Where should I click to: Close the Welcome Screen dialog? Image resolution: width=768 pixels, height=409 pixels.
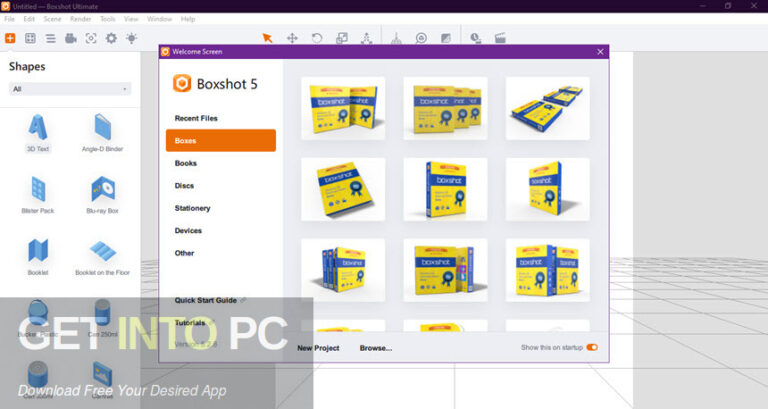(x=600, y=51)
